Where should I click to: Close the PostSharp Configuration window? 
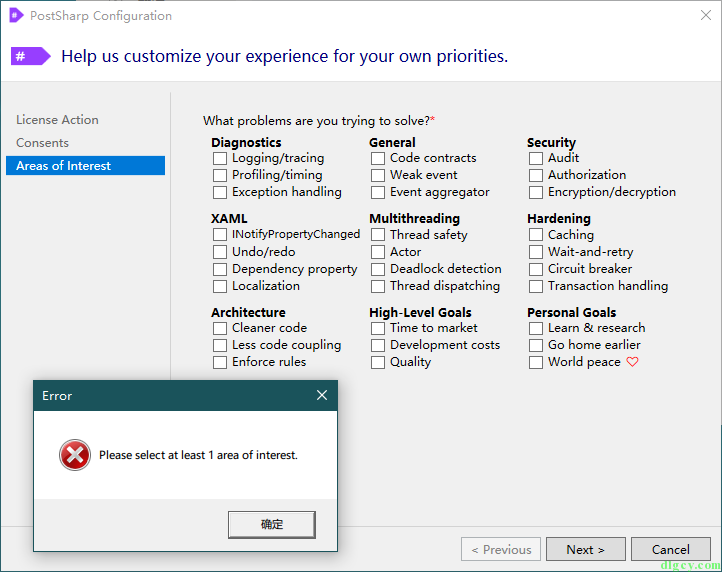click(x=706, y=15)
